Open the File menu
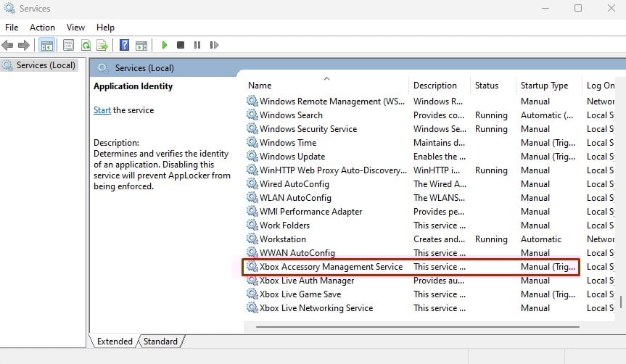626x364 pixels. click(12, 27)
